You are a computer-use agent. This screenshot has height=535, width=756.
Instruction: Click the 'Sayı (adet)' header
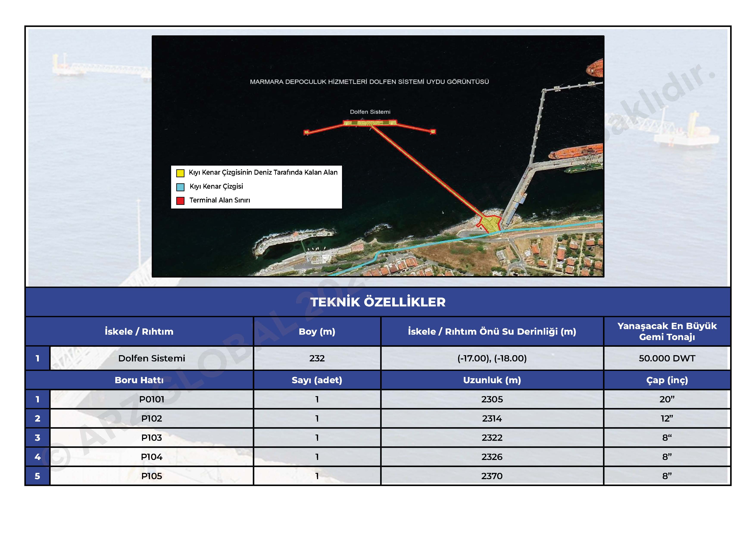click(x=317, y=380)
